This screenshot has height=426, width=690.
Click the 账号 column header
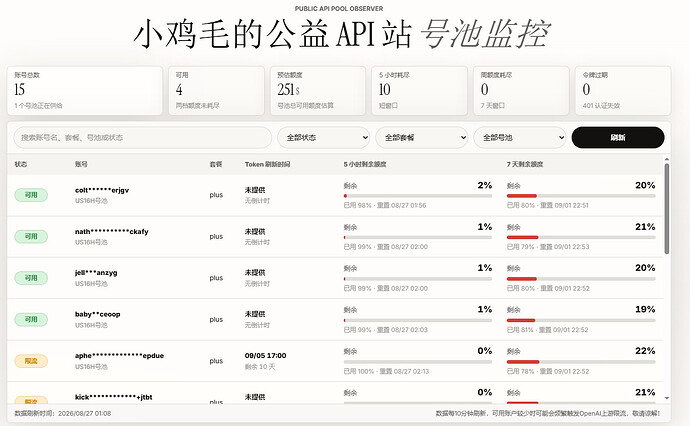81,164
